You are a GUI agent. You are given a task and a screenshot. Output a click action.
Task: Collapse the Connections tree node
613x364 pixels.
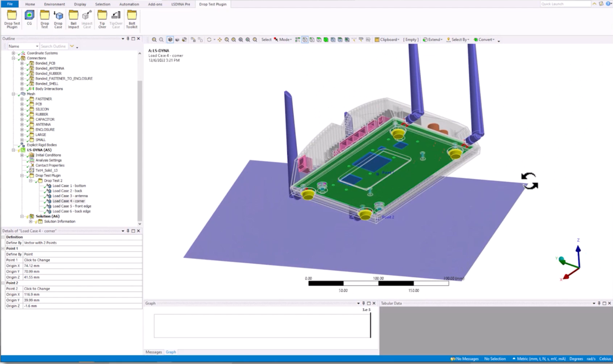pyautogui.click(x=14, y=58)
